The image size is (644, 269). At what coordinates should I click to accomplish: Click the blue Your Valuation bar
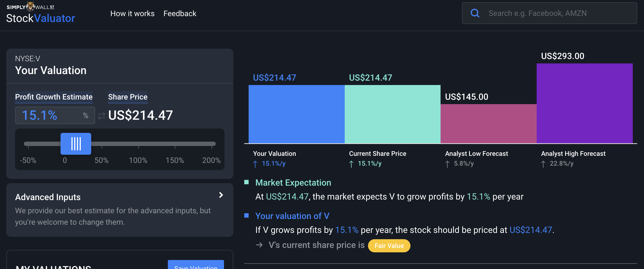coord(297,114)
